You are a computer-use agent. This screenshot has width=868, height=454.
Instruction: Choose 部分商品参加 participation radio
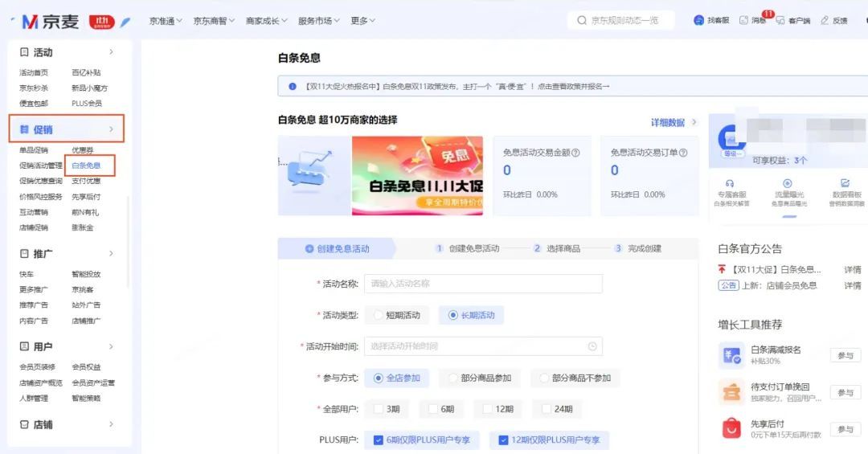452,378
